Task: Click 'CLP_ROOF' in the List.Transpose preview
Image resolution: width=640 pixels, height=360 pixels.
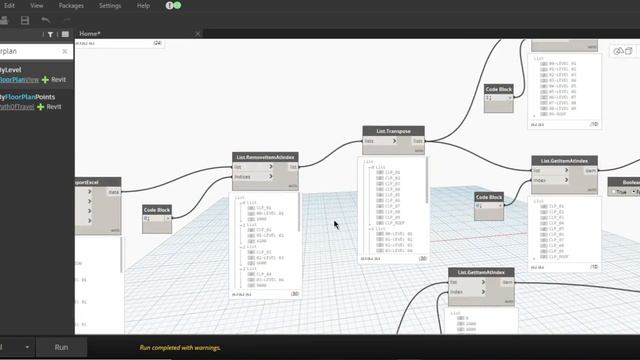Action: [395, 223]
